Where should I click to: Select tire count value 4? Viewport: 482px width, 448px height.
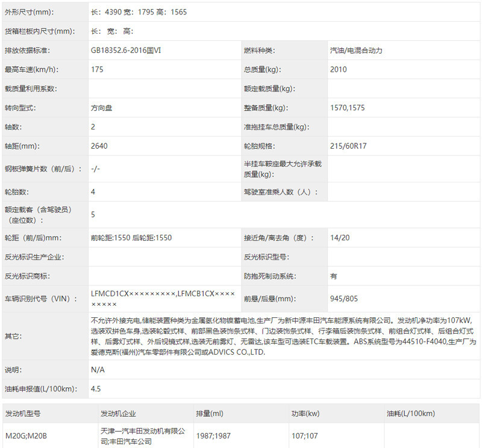pyautogui.click(x=93, y=192)
